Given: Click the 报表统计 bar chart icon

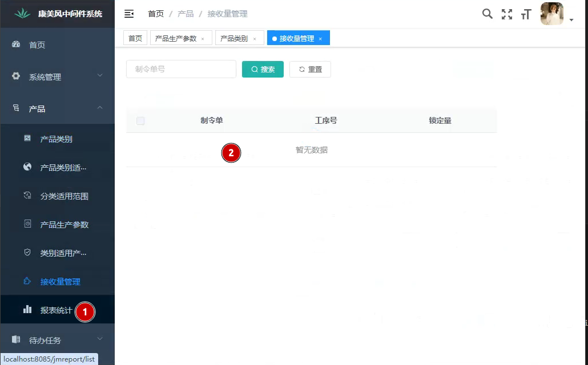Looking at the screenshot, I should tap(27, 310).
